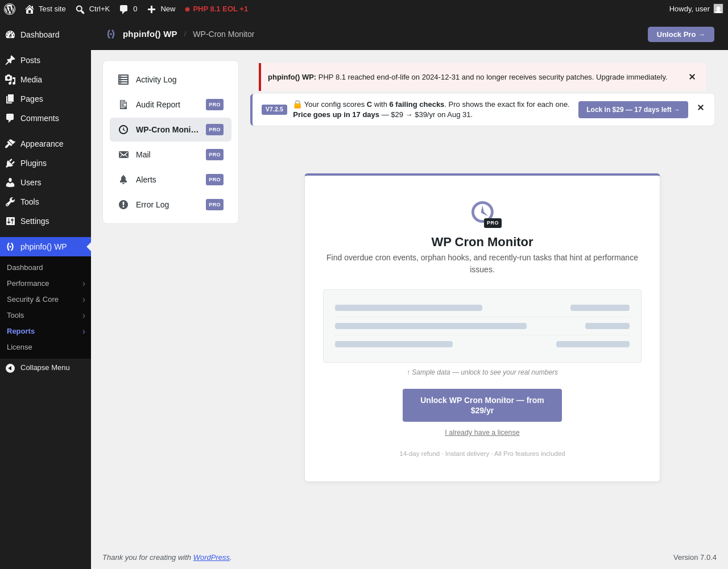The width and height of the screenshot is (728, 569).
Task: Click the Pages icon in sidebar
Action: [x=10, y=99]
